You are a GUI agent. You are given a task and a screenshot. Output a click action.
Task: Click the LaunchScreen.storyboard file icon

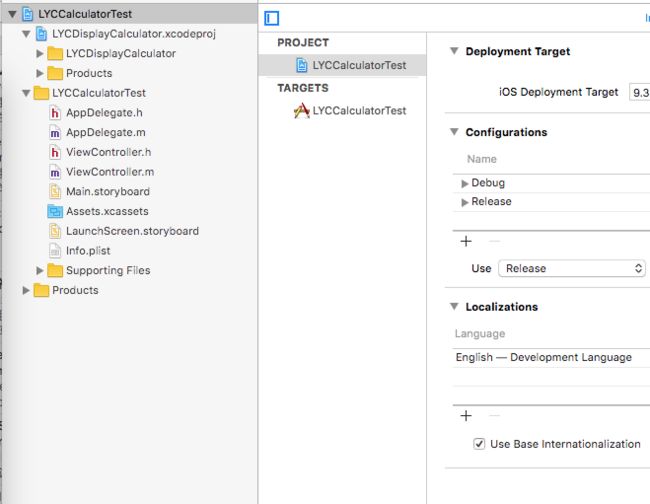(x=55, y=231)
